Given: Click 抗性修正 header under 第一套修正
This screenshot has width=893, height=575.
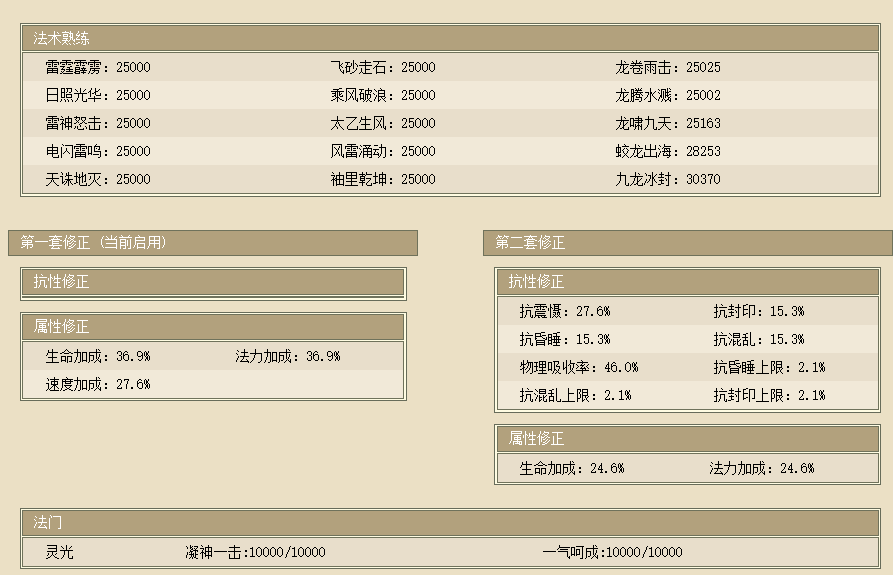Looking at the screenshot, I should 61,283.
